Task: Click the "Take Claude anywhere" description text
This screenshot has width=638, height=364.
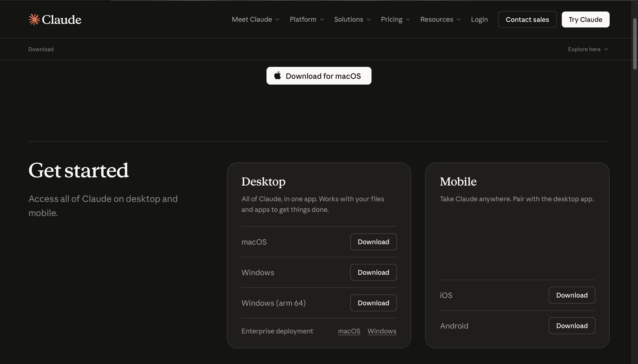Action: (x=517, y=199)
